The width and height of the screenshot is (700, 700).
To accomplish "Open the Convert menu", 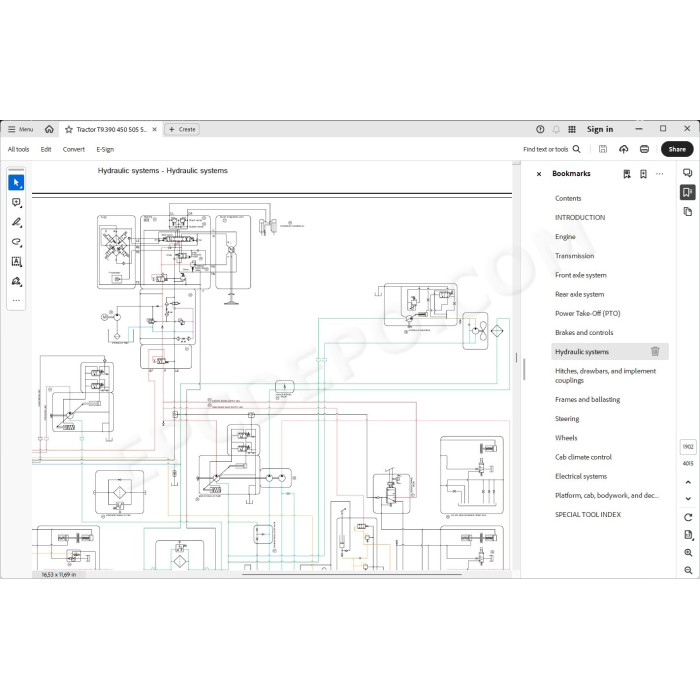I will coord(74,150).
